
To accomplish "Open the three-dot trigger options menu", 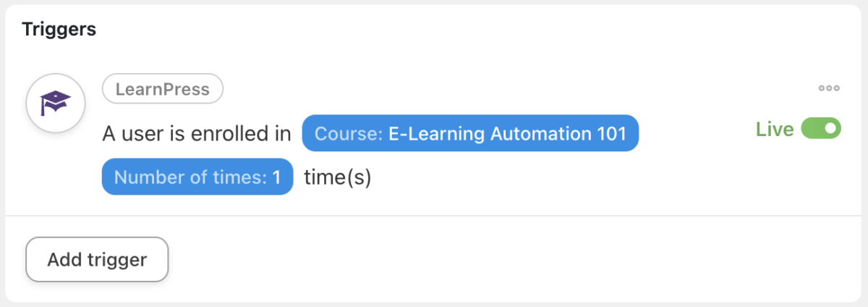I will (829, 88).
